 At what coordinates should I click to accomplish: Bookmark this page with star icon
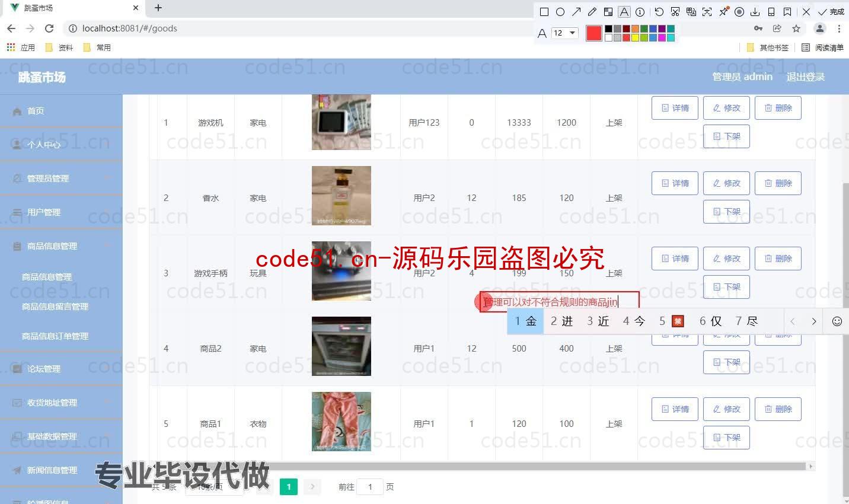coord(796,28)
